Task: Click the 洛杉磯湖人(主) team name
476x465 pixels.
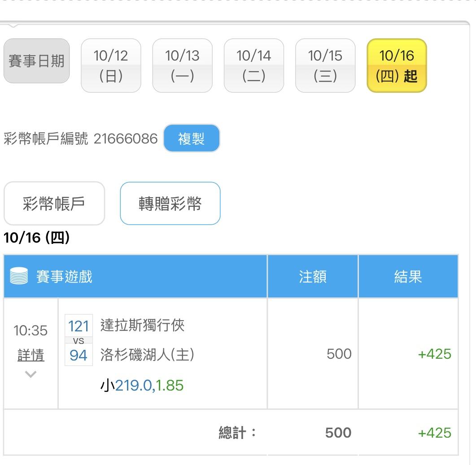Action: point(147,355)
